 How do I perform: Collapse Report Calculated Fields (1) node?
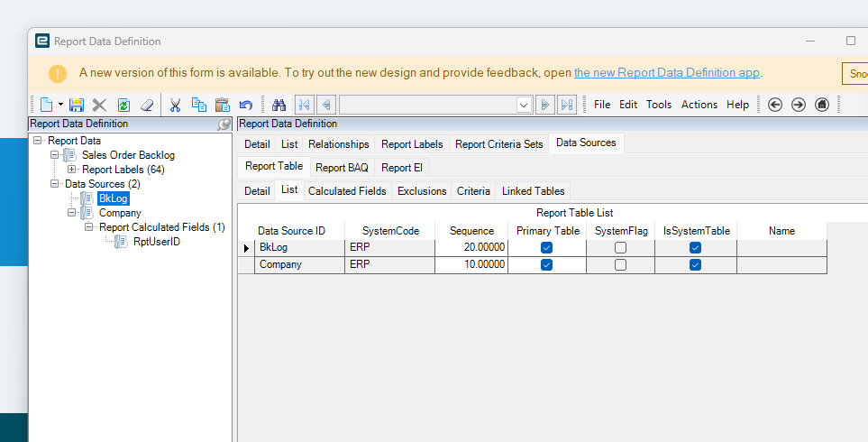pos(88,227)
